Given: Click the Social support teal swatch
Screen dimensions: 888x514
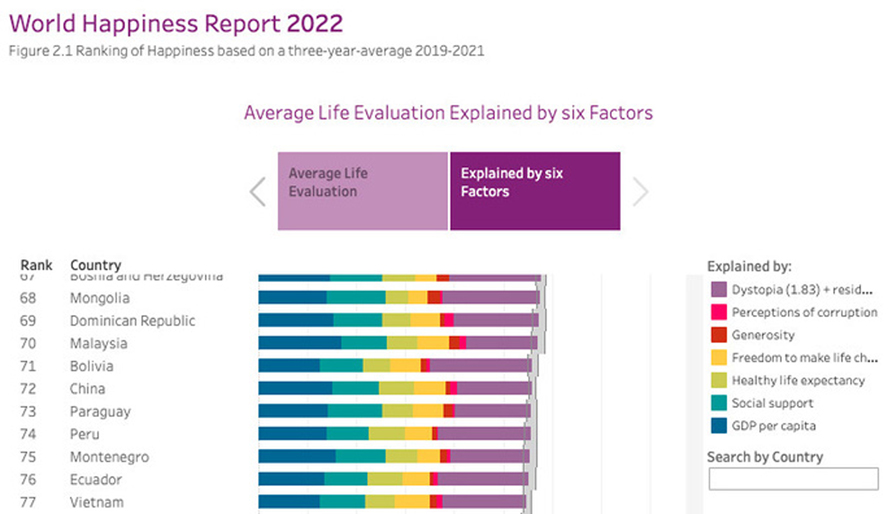Looking at the screenshot, I should click(x=718, y=403).
